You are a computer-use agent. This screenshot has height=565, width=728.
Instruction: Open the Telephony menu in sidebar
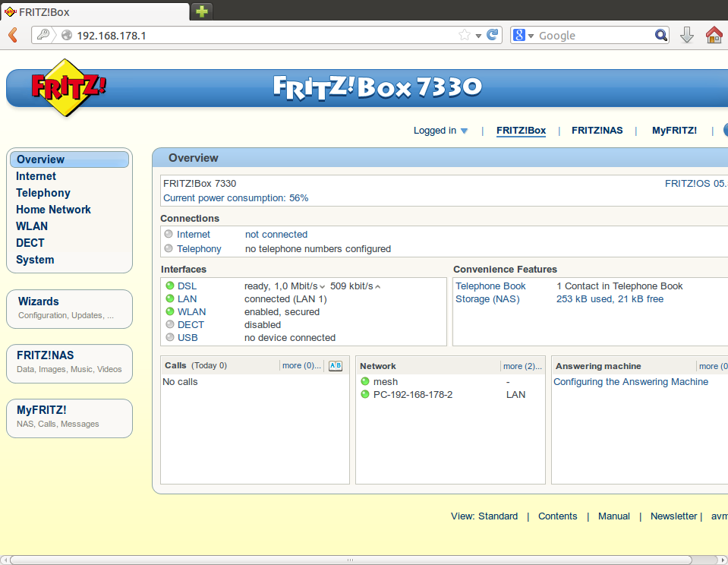43,193
